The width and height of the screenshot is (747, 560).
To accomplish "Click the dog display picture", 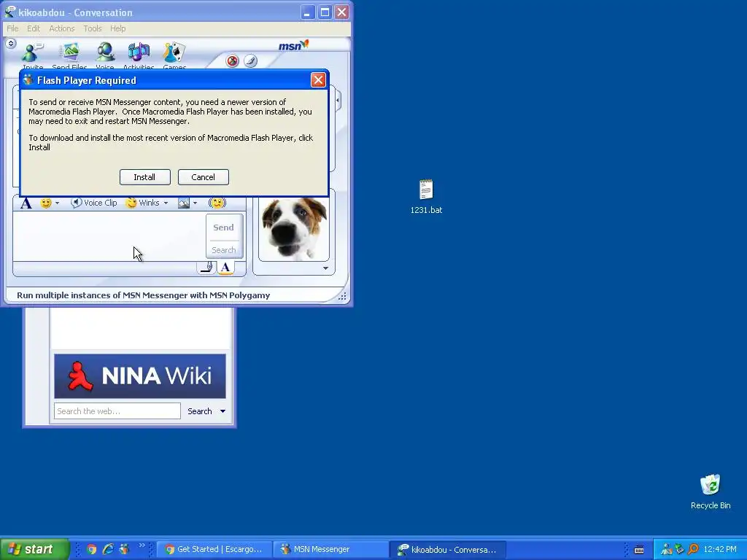I will (x=294, y=228).
